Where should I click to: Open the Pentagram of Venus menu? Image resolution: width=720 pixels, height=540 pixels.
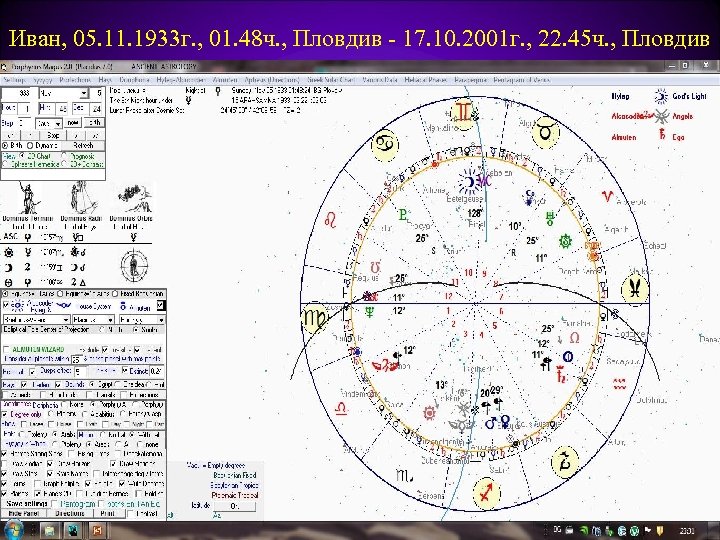pyautogui.click(x=522, y=80)
